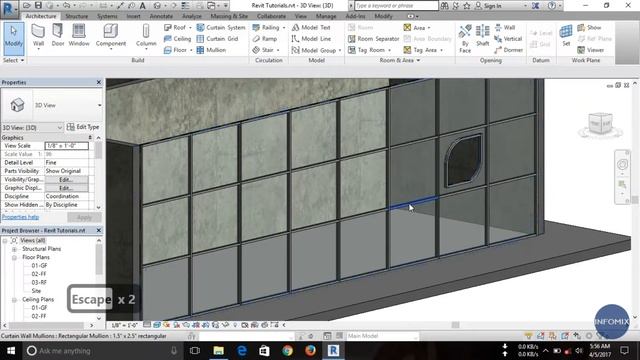640x360 pixels.
Task: Open the 3D View: {3D} instance dropdown
Action: pos(32,127)
